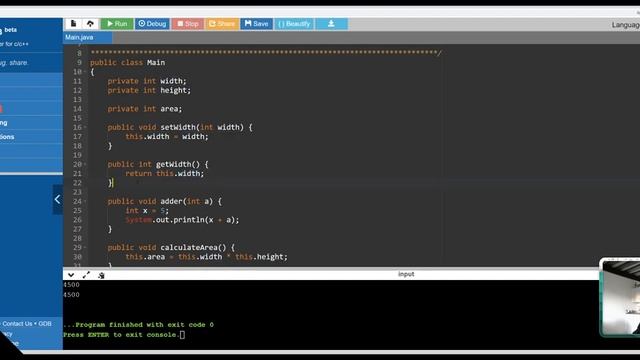
Task: Start the Debug session
Action: point(152,24)
